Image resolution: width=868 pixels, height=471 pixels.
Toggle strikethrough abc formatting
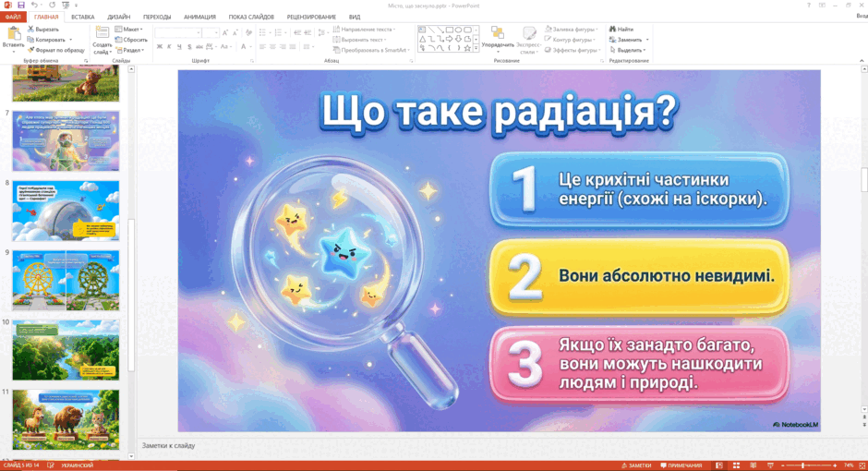point(199,47)
